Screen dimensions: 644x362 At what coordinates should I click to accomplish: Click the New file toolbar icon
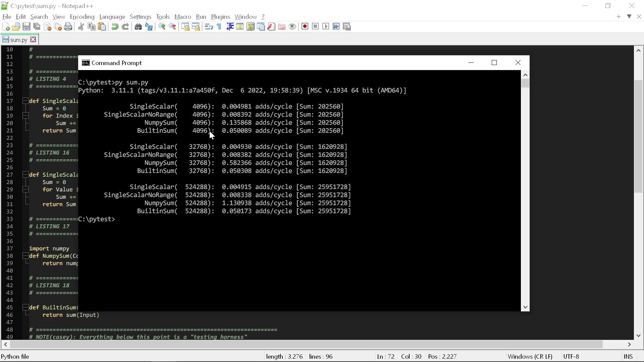click(x=6, y=27)
